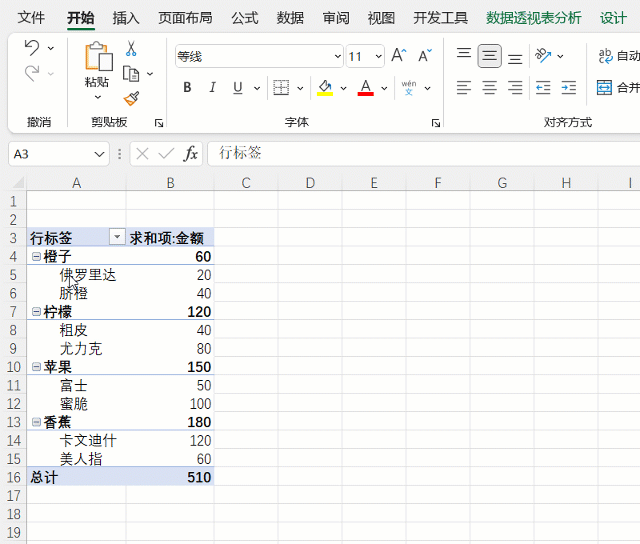Screen dimensions: 640x544
Task: Toggle middle vertical alignment button
Action: tap(489, 56)
